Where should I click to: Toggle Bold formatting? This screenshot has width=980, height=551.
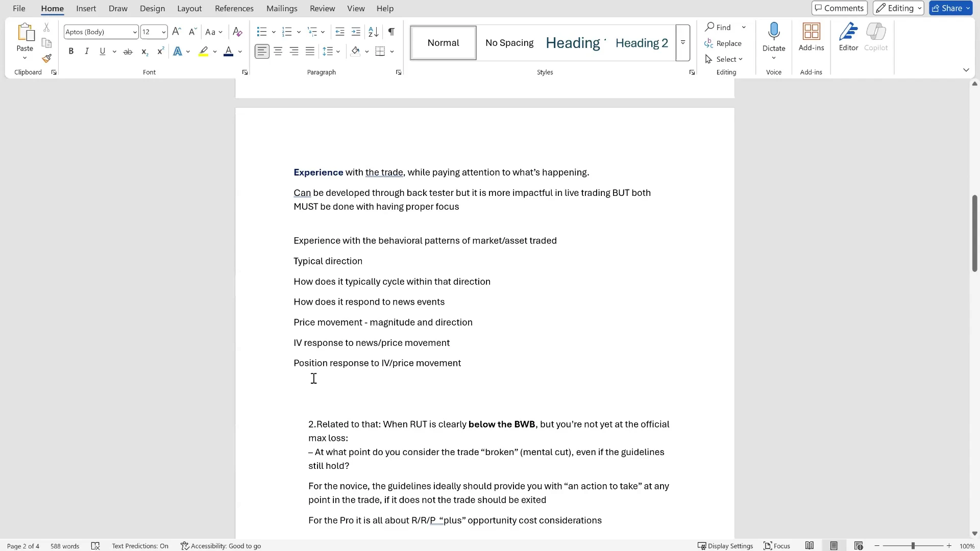tap(71, 52)
